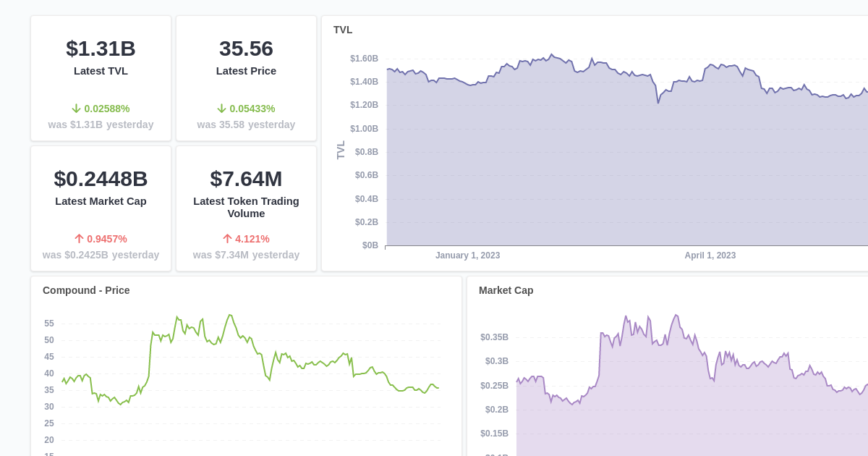
Task: Click the was $0.2425B yesterday text
Action: [x=101, y=255]
